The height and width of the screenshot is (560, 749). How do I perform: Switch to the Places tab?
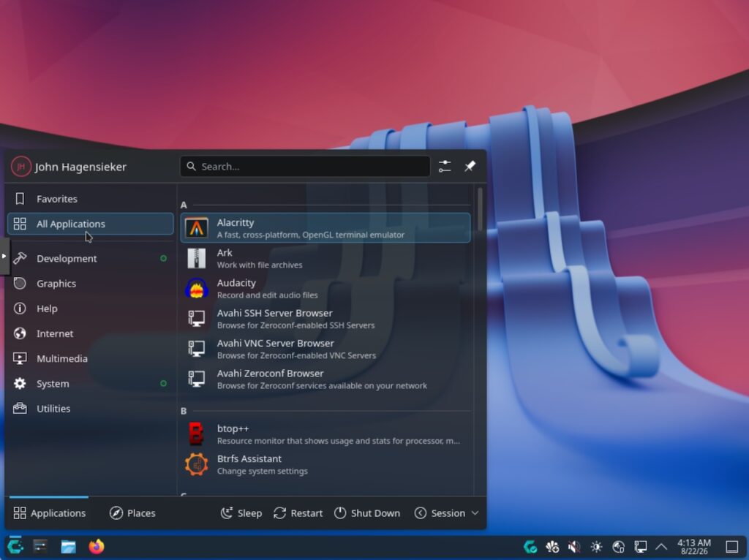pyautogui.click(x=132, y=512)
